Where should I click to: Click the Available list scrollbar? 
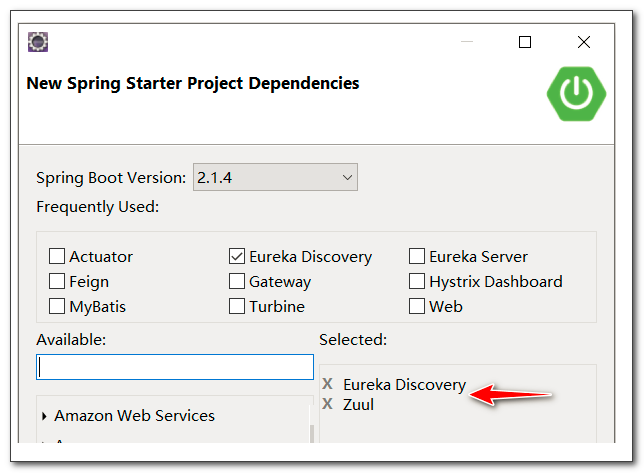(x=312, y=434)
